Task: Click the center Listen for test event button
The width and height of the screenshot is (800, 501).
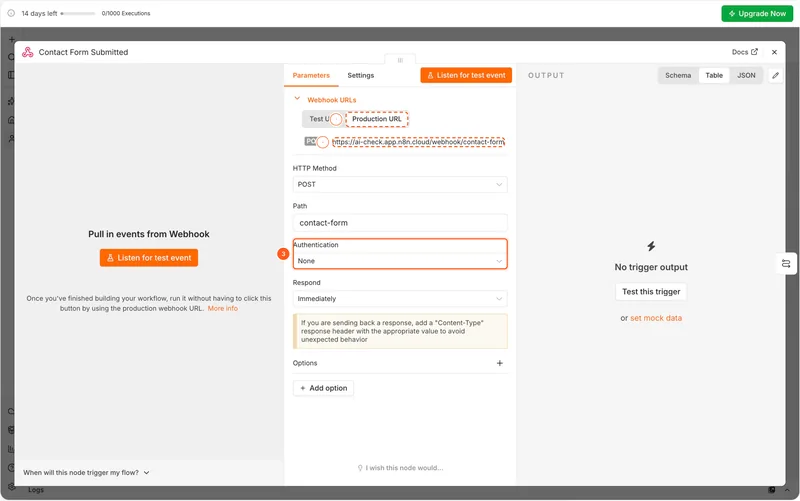Action: (149, 258)
